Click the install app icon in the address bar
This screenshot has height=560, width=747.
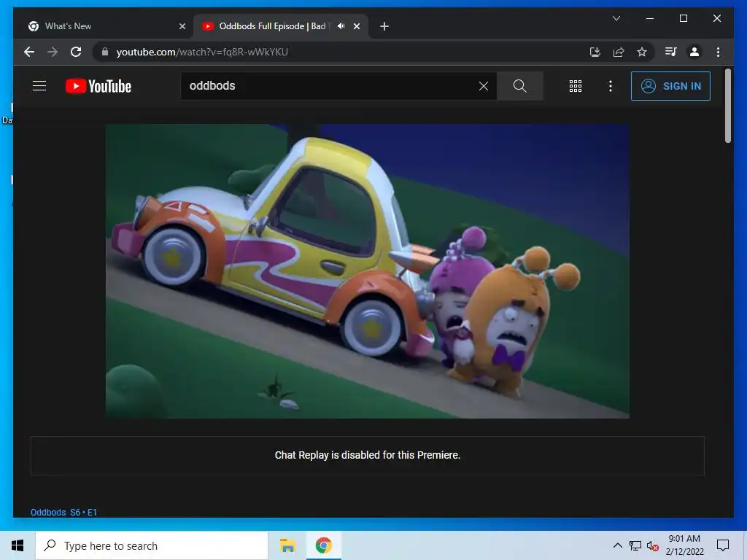595,52
